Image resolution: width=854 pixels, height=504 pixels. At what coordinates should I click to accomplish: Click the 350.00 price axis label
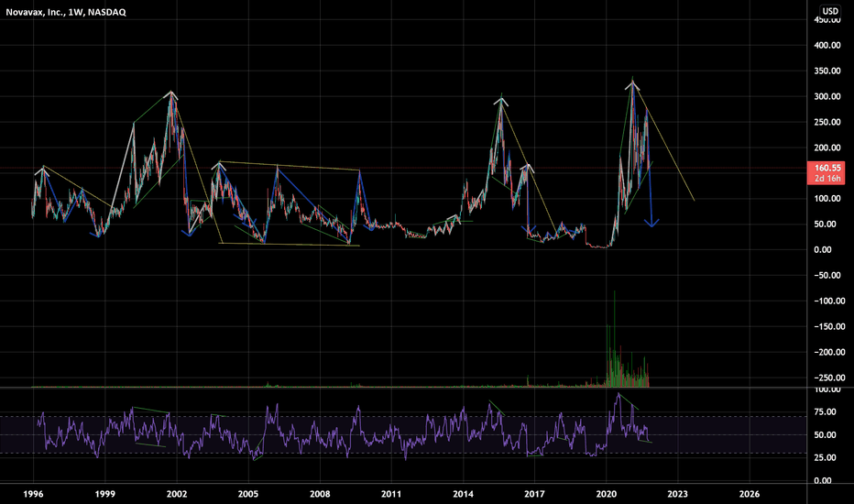(827, 71)
